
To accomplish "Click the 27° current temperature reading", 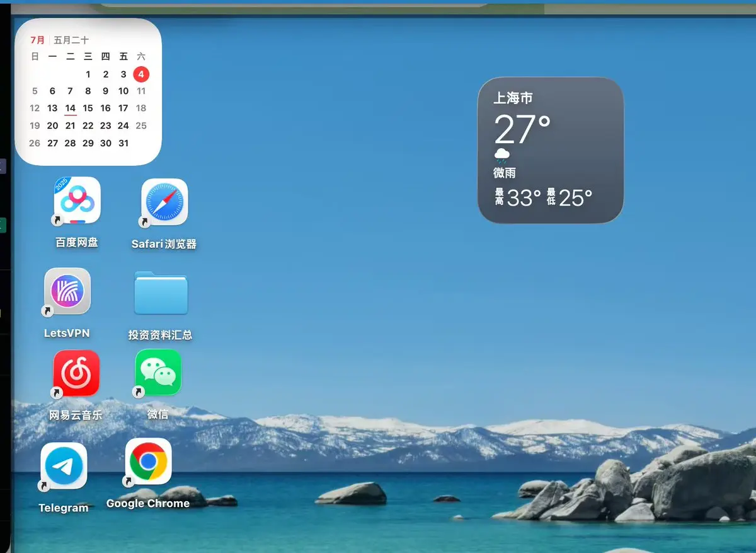I will (522, 129).
